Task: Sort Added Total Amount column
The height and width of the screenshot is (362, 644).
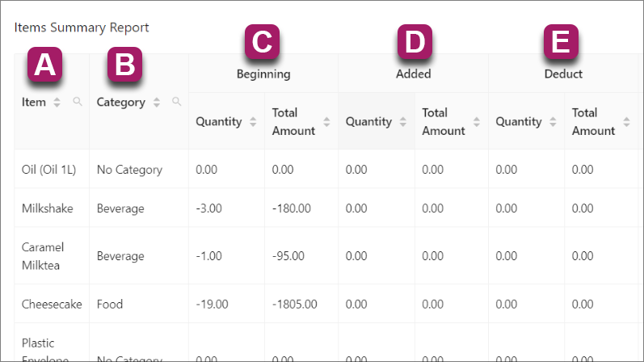Action: click(x=477, y=122)
